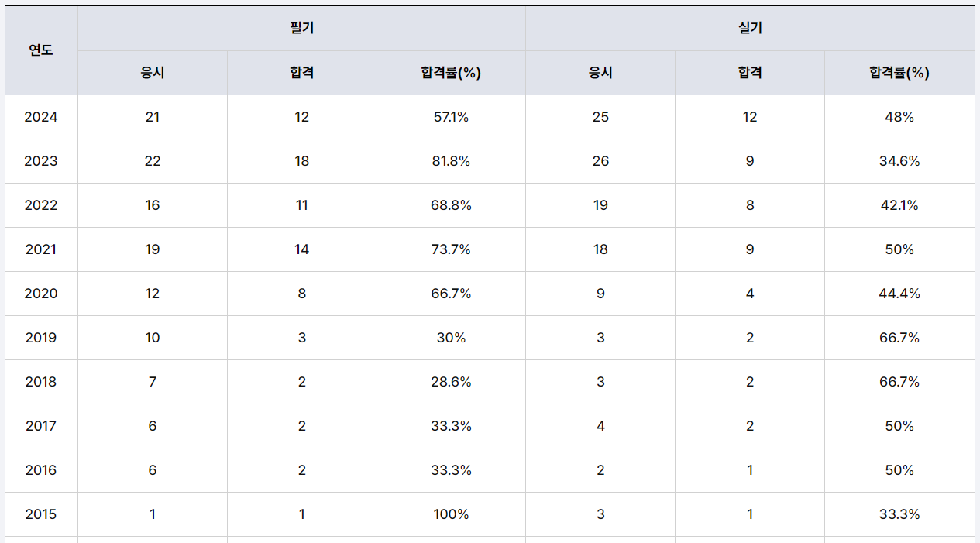
Task: Click the 73.7% 필기 pass rate cell
Action: pyautogui.click(x=451, y=249)
